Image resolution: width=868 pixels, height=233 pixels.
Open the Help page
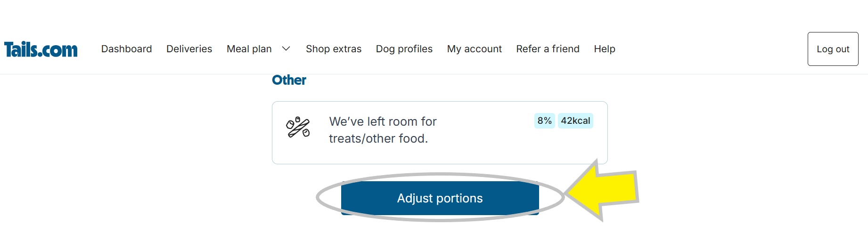(605, 49)
